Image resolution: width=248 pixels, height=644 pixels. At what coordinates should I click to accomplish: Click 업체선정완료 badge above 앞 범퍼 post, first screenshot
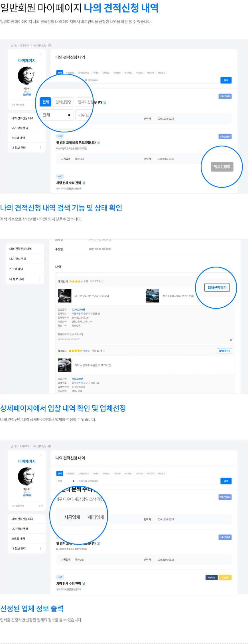[225, 137]
